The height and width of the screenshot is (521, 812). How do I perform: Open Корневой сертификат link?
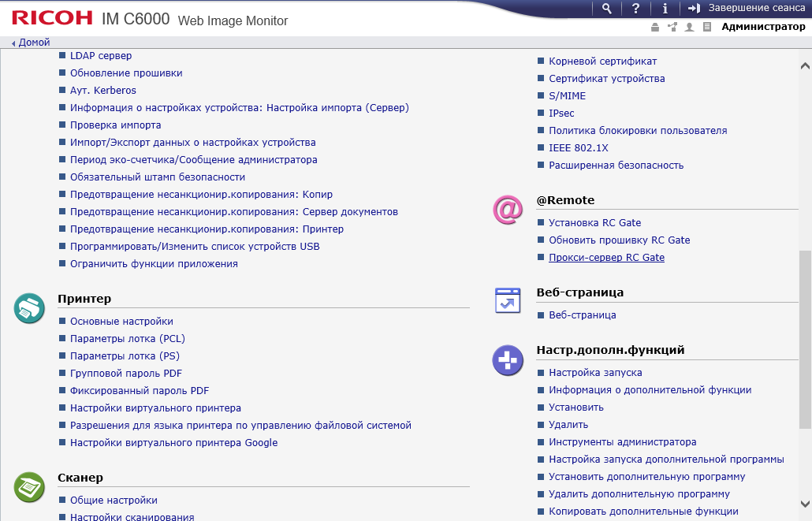tap(603, 61)
